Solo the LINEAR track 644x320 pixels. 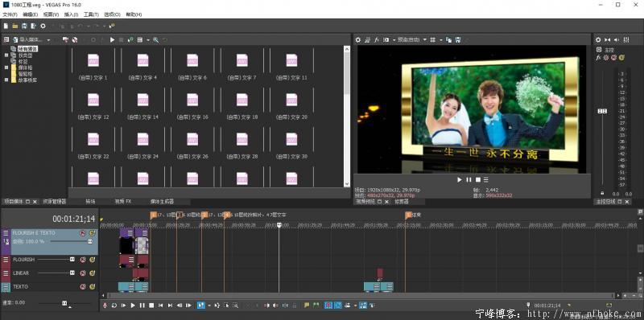pyautogui.click(x=92, y=273)
